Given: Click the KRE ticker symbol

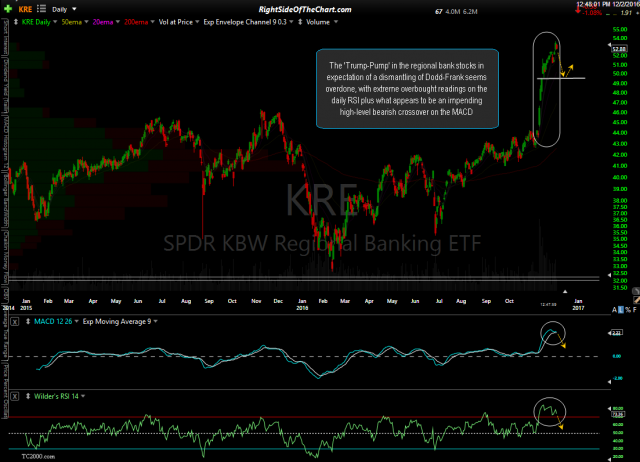Looking at the screenshot, I should coord(25,9).
